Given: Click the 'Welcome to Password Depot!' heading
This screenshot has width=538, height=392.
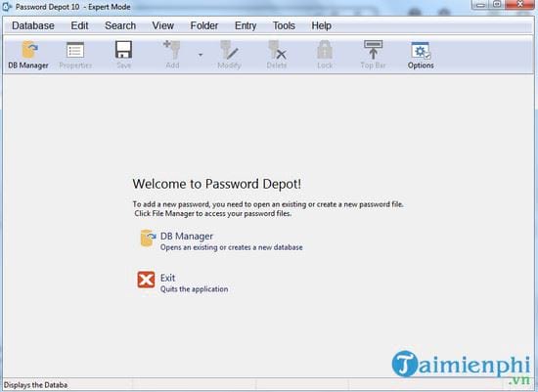Looking at the screenshot, I should (x=217, y=184).
